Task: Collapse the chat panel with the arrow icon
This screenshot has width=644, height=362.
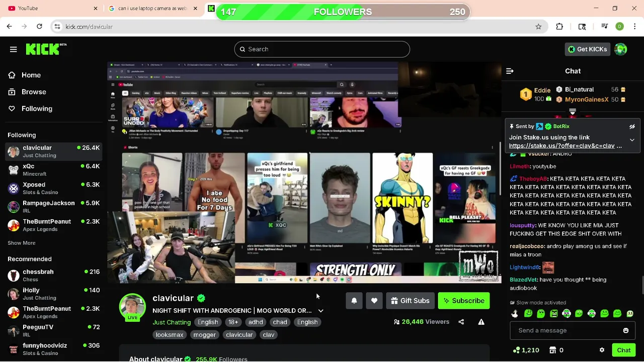Action: (x=510, y=71)
